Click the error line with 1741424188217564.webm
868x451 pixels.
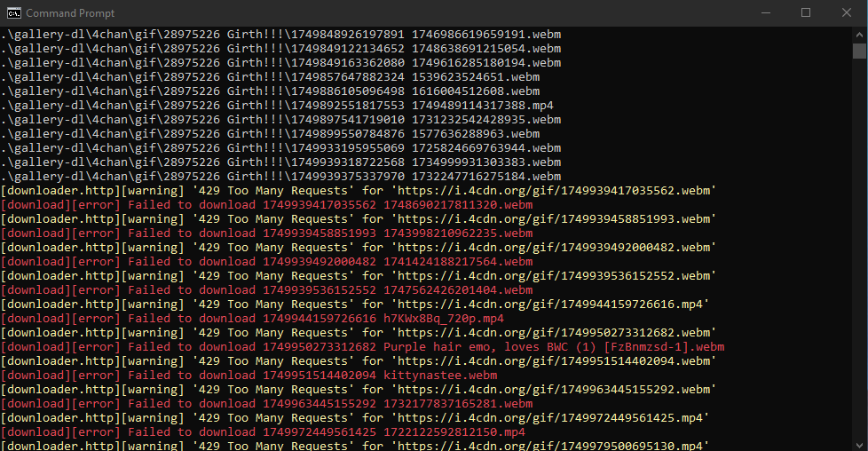tap(267, 262)
